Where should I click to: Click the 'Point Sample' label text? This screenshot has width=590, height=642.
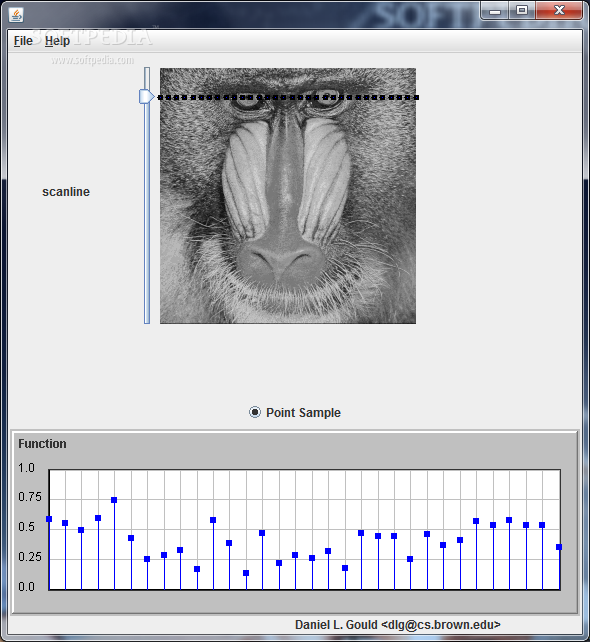(x=303, y=412)
